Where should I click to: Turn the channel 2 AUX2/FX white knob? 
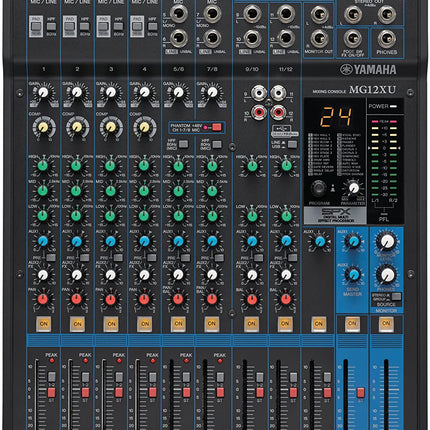77,275
